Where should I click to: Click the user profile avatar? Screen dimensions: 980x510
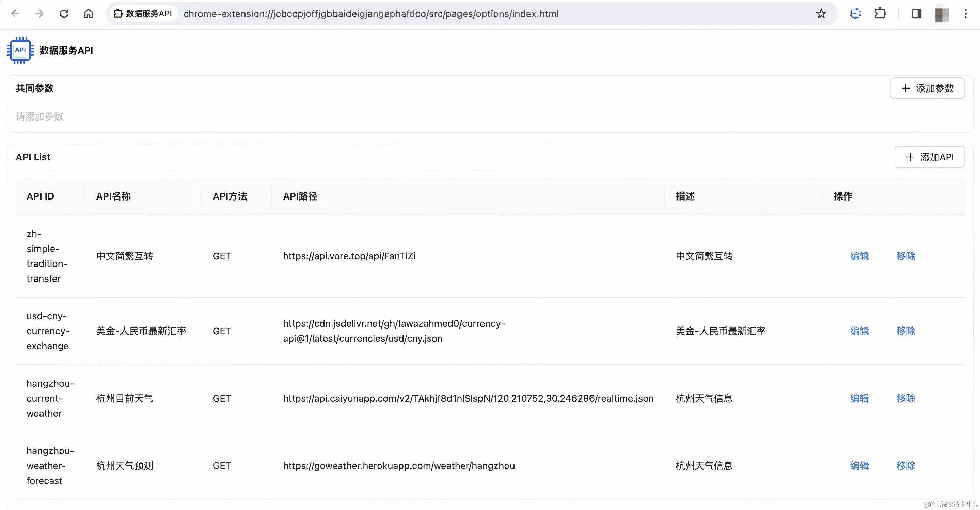click(941, 14)
